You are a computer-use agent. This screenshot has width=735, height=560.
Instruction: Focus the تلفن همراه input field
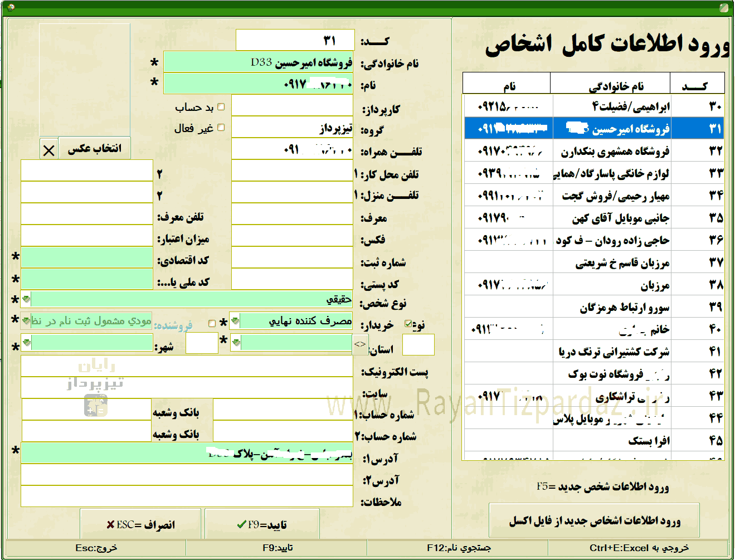pyautogui.click(x=292, y=149)
